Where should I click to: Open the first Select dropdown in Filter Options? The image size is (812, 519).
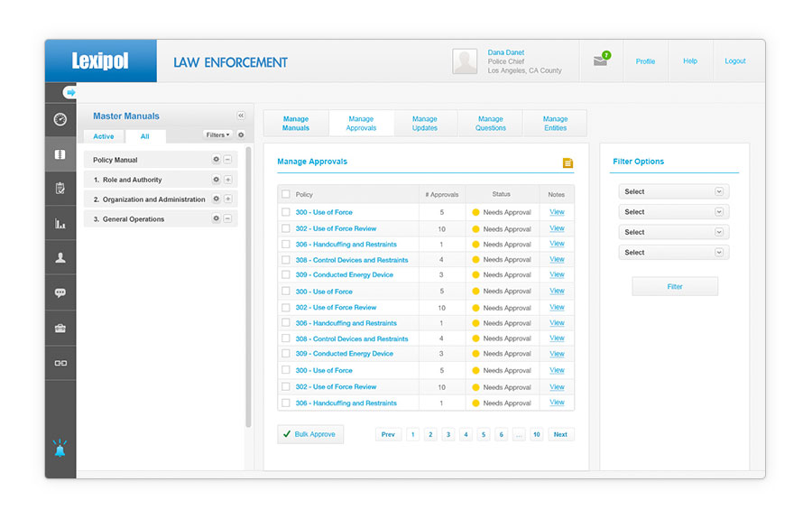coord(674,191)
